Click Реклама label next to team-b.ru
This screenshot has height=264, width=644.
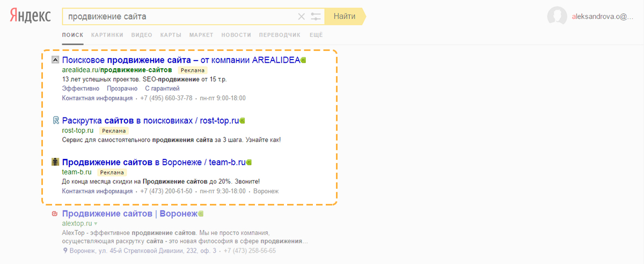point(112,172)
